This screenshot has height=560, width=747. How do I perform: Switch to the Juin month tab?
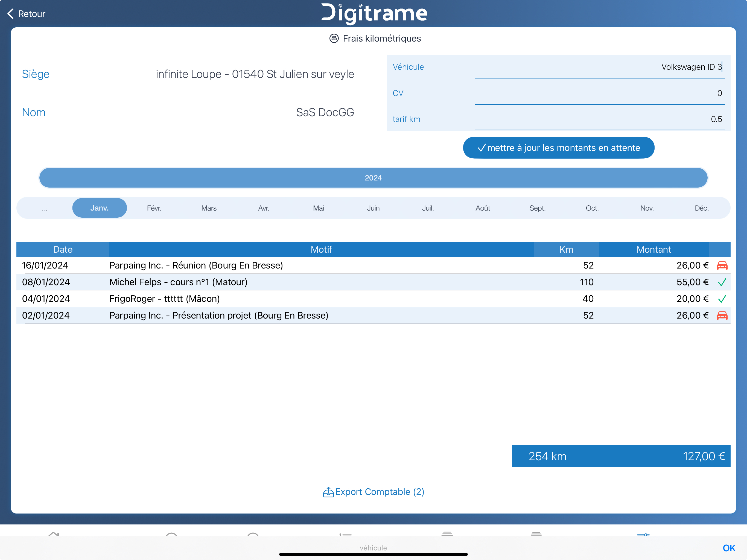(x=373, y=208)
